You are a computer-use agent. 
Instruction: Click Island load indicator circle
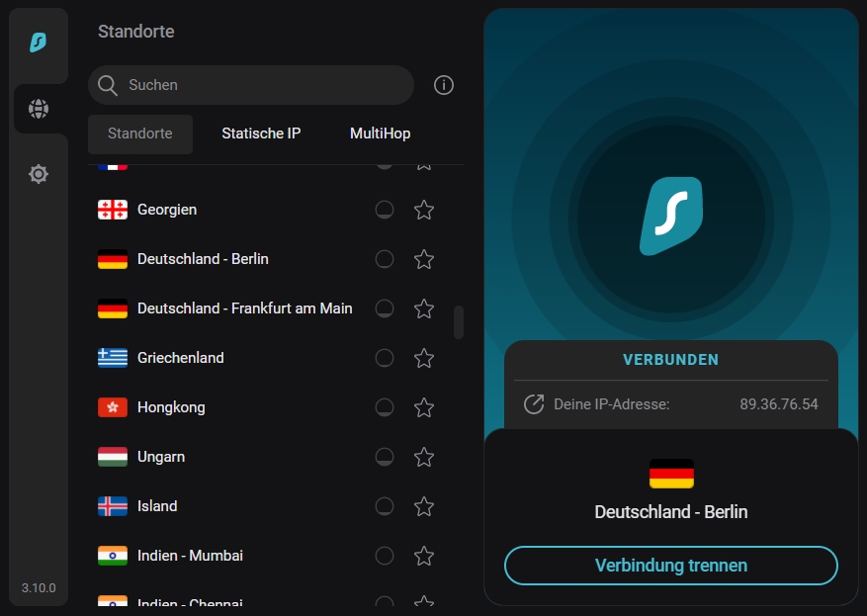point(385,506)
